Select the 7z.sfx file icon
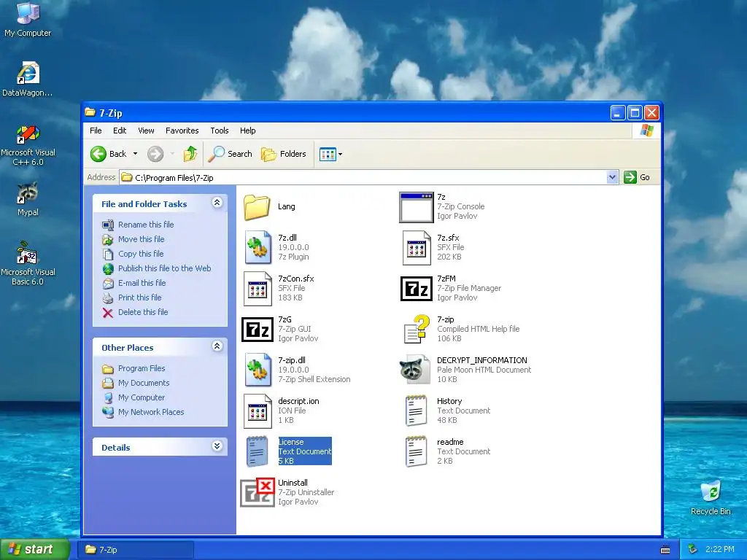The width and height of the screenshot is (747, 560). coord(417,248)
